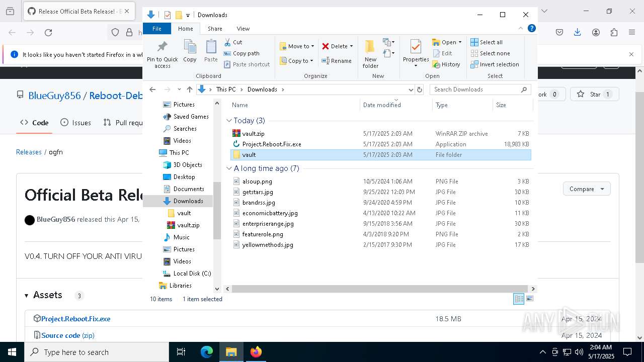Open File Explorer help icon
The width and height of the screenshot is (644, 362).
[x=531, y=29]
